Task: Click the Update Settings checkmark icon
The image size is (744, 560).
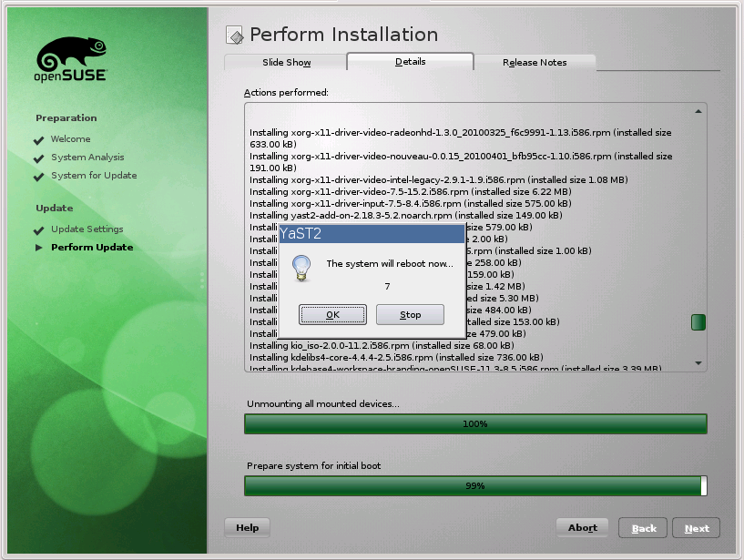Action: [x=39, y=230]
